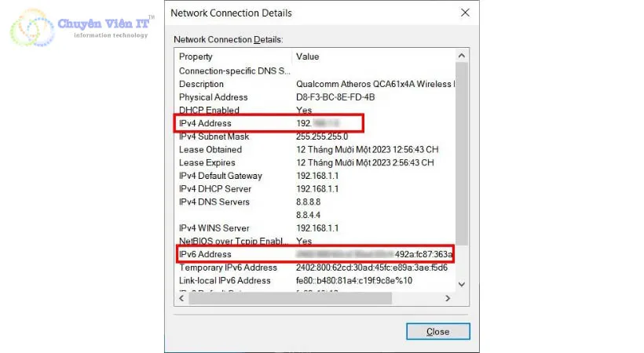Click the Close button

(437, 331)
